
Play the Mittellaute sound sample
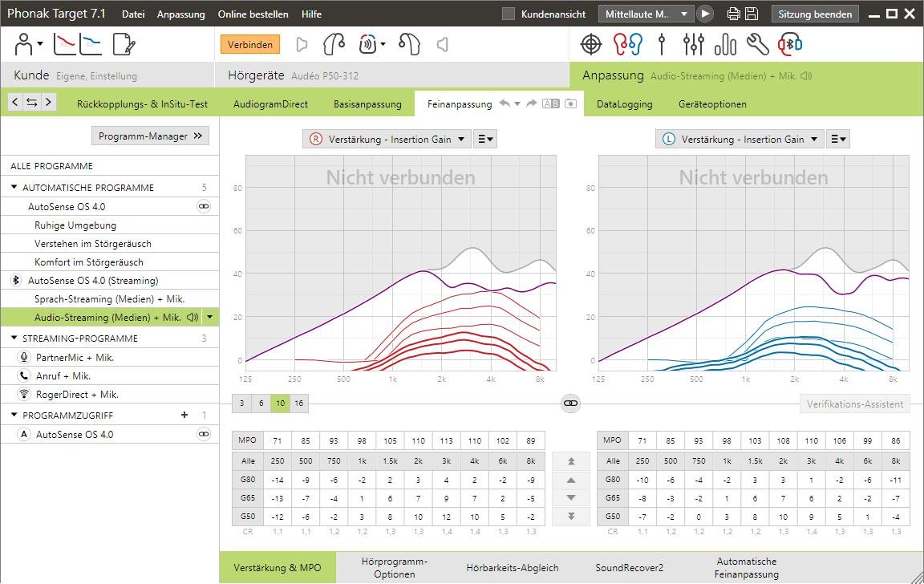(x=705, y=14)
